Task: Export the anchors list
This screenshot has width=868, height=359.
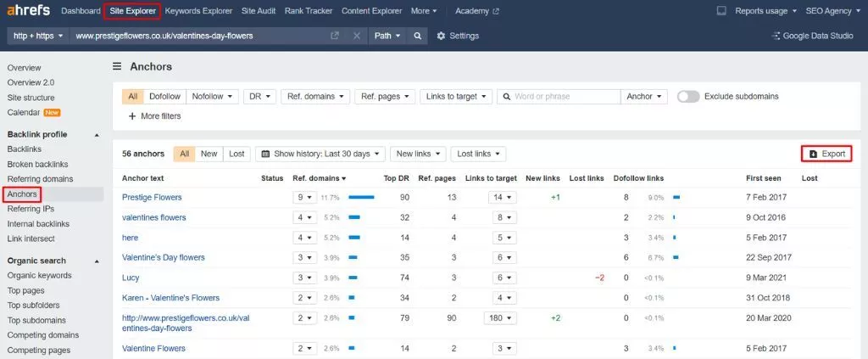Action: 826,154
